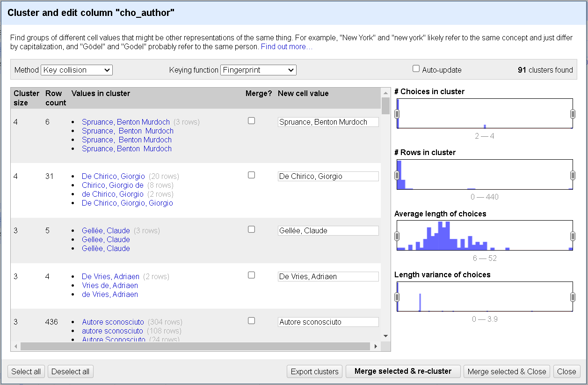588x385 pixels.
Task: Check the Merge box for the Gellée cluster
Action: (x=251, y=229)
